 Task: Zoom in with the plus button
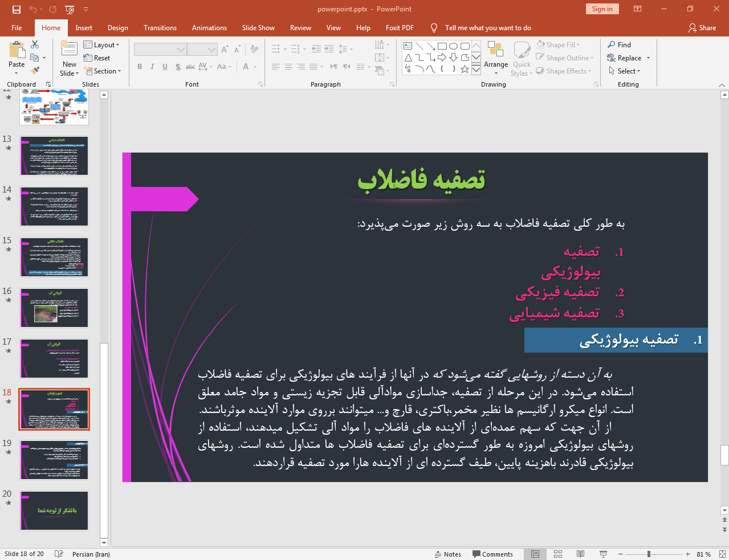pyautogui.click(x=687, y=554)
